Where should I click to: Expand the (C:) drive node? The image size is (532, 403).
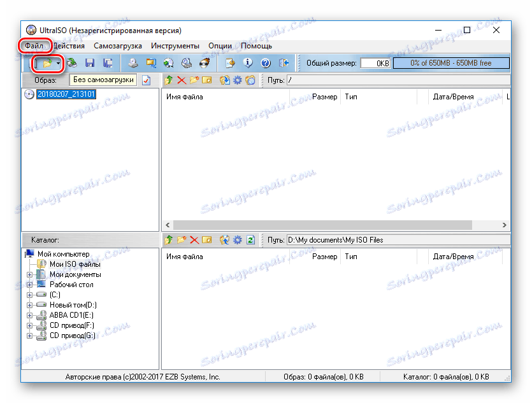tap(29, 295)
